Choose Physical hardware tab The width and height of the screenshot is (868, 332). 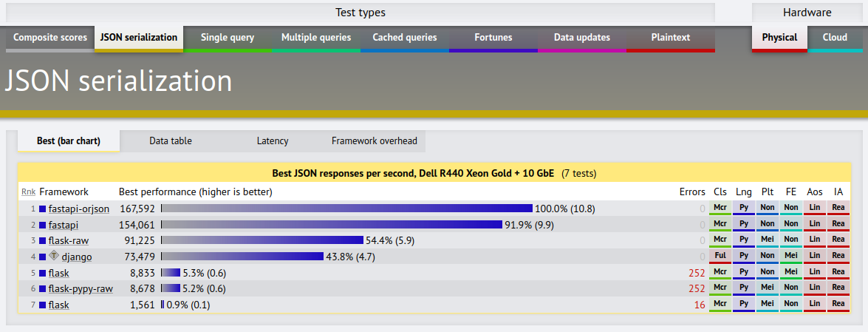point(779,38)
